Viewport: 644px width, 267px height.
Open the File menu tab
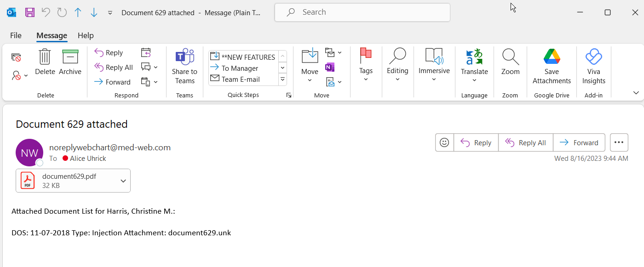pyautogui.click(x=16, y=35)
